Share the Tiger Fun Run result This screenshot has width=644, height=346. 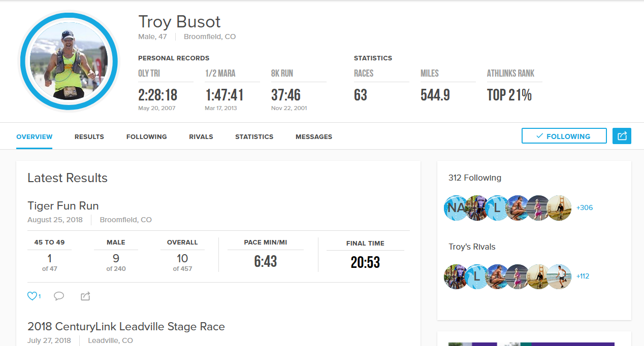point(85,296)
